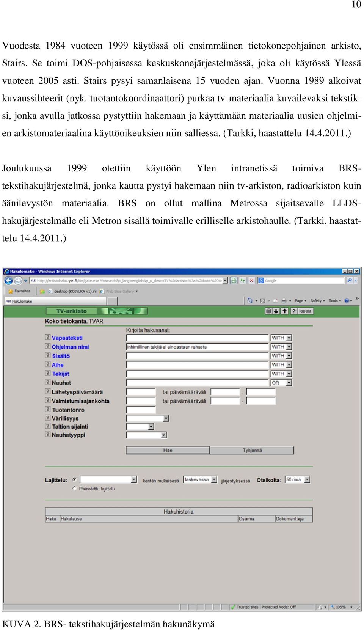Open help icon next to Nauhatyyppi

pyautogui.click(x=48, y=434)
